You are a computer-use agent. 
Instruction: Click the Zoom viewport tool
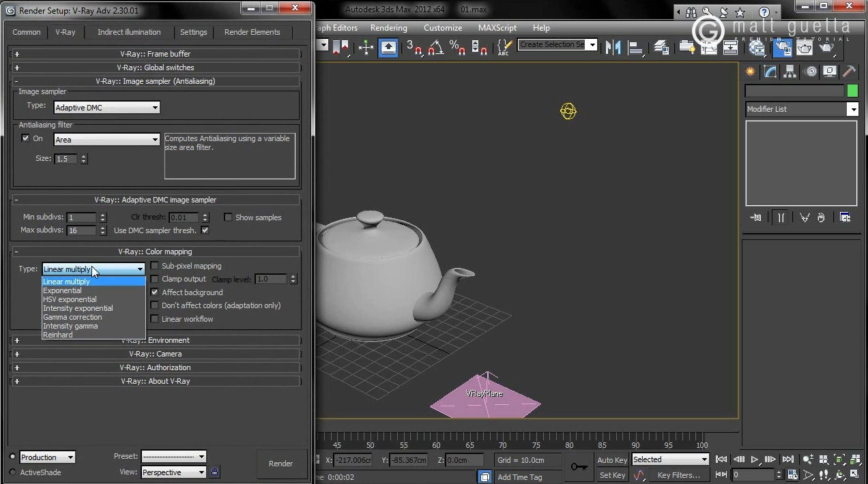pyautogui.click(x=808, y=459)
